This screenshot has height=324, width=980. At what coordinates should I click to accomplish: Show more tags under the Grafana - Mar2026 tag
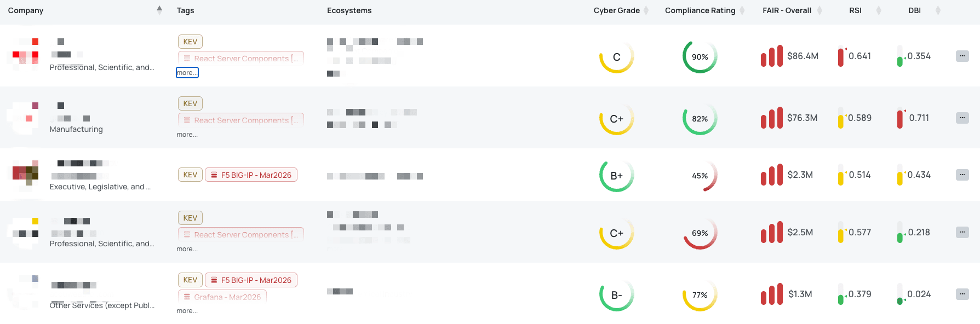(187, 311)
